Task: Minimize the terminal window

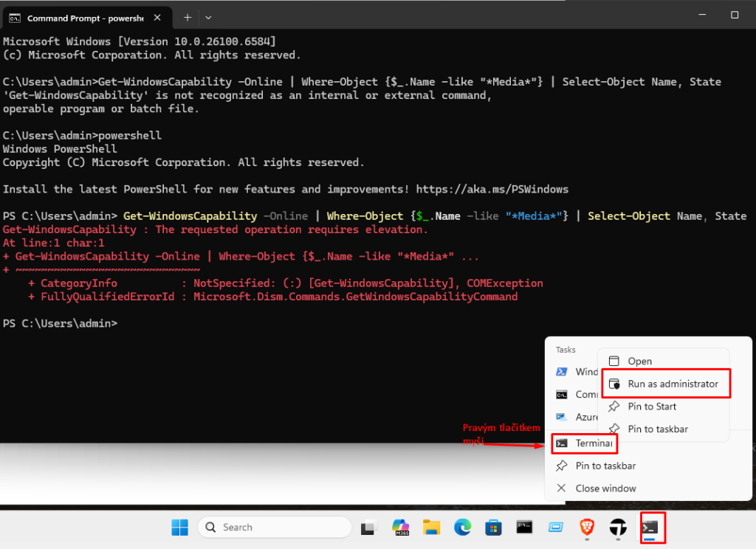Action: tap(702, 15)
